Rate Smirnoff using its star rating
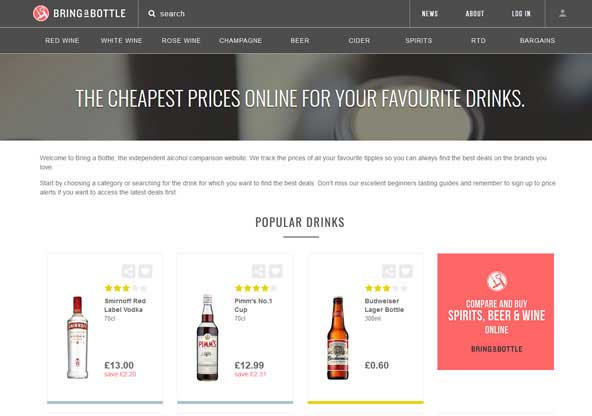592x416 pixels. point(126,288)
